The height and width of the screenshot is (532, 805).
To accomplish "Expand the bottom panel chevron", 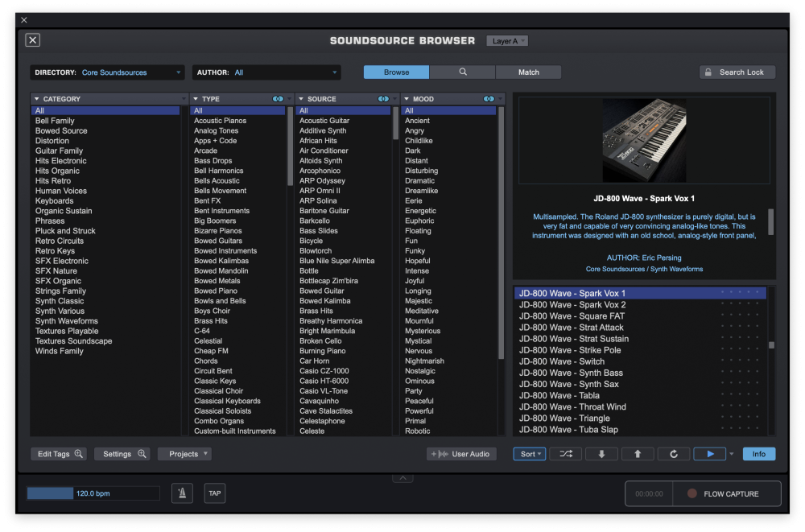I will [x=402, y=478].
